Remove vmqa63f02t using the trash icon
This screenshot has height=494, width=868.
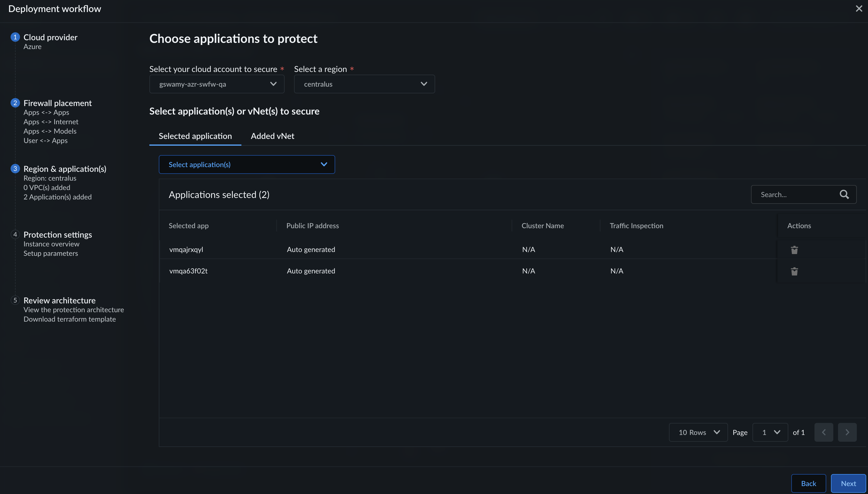click(794, 271)
